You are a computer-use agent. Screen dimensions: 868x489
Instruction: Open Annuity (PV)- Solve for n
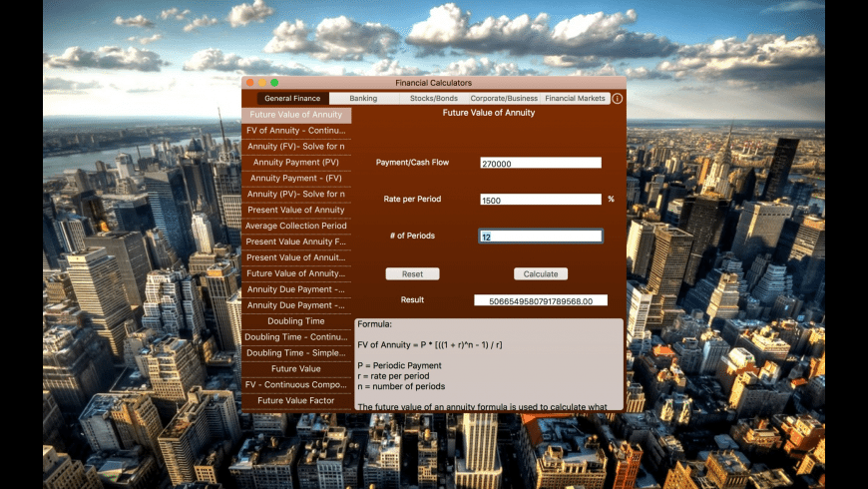tap(296, 195)
